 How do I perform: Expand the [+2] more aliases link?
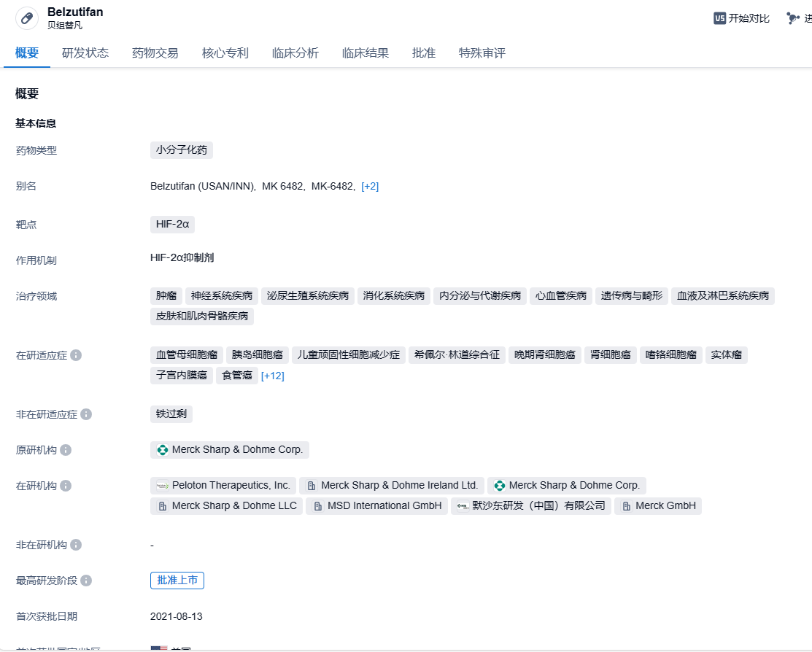click(370, 186)
